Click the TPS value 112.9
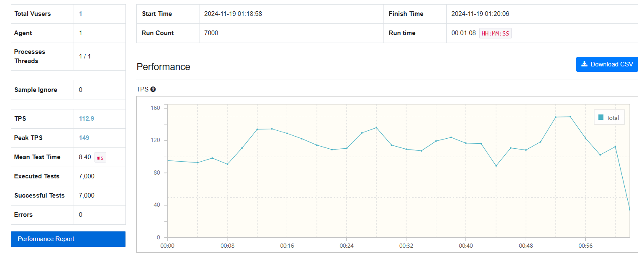The width and height of the screenshot is (644, 264). tap(87, 119)
